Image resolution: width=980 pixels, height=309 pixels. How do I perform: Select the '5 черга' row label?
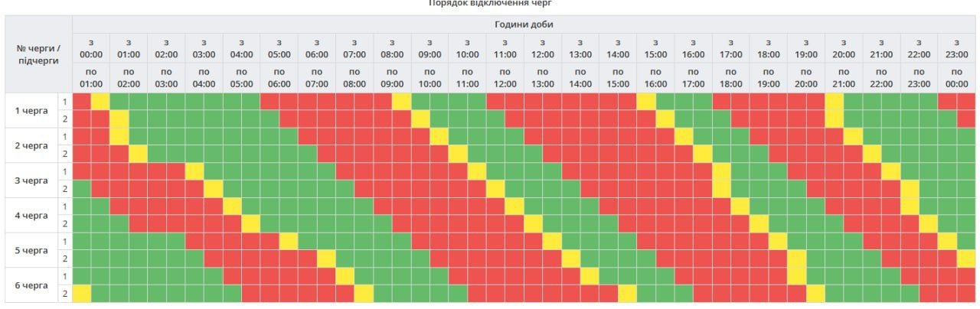tap(32, 250)
